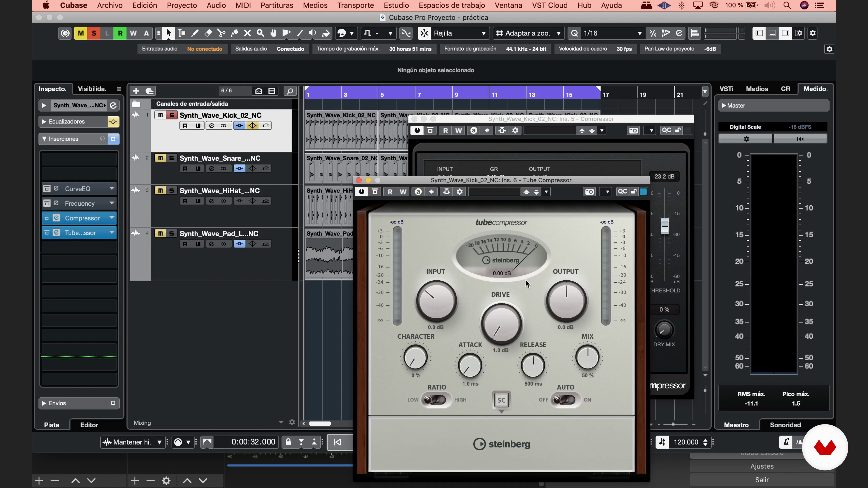The image size is (868, 488).
Task: Open macOS Spotlight search icon
Action: (x=787, y=5)
